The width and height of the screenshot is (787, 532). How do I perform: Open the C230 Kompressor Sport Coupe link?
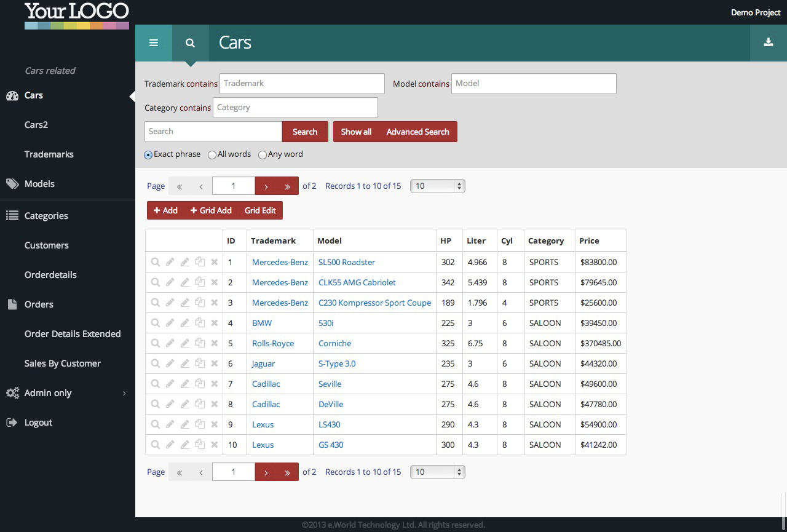point(374,303)
